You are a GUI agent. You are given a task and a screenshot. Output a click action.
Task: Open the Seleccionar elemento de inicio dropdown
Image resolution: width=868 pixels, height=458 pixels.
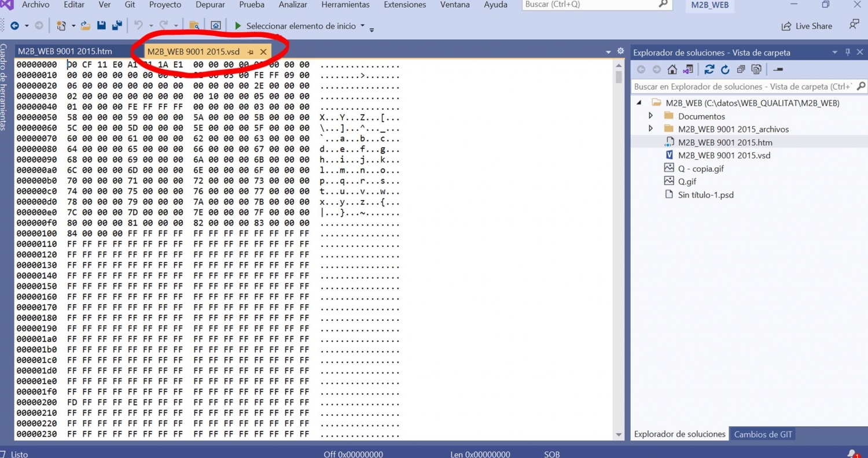363,25
